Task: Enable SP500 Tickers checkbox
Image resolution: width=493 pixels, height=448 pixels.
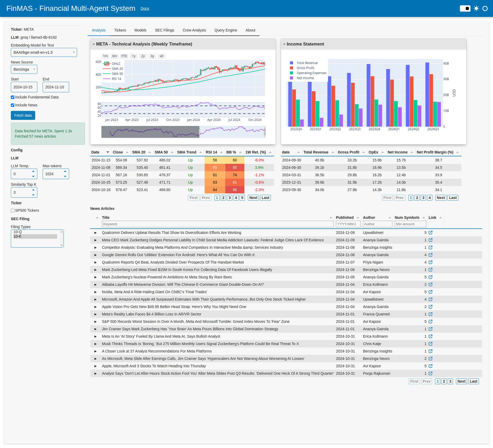Action: 12,210
